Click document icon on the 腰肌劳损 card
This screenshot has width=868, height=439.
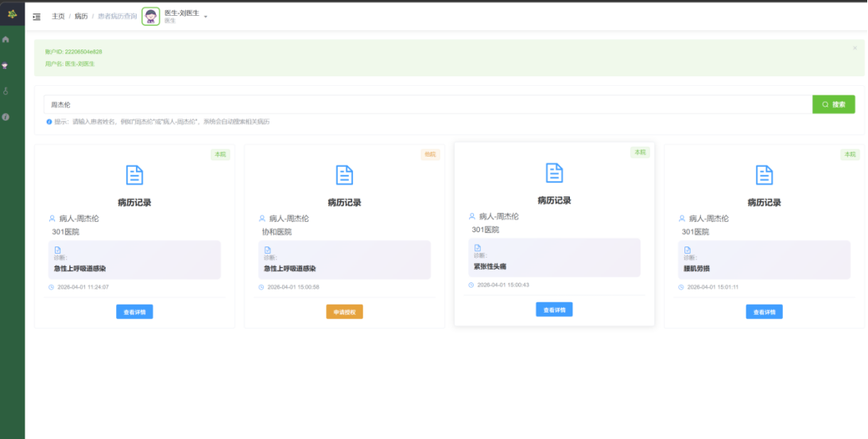(x=764, y=176)
